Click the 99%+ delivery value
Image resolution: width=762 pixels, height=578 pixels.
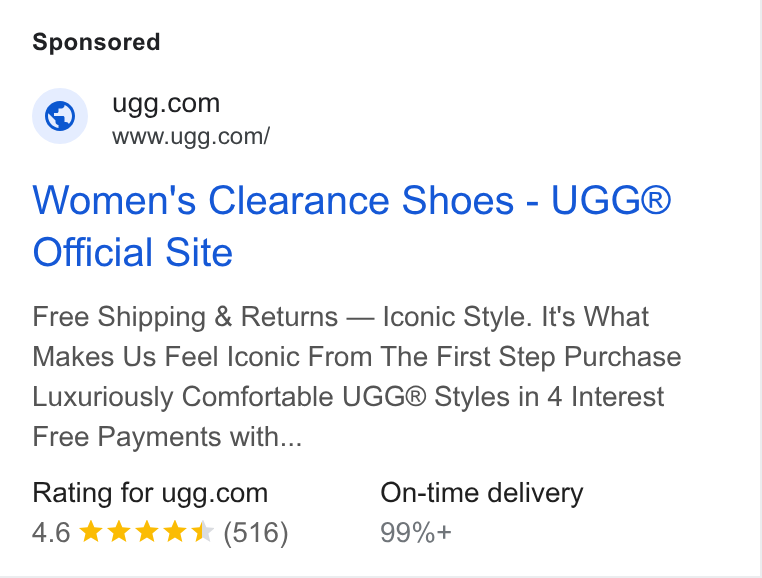[x=416, y=533]
